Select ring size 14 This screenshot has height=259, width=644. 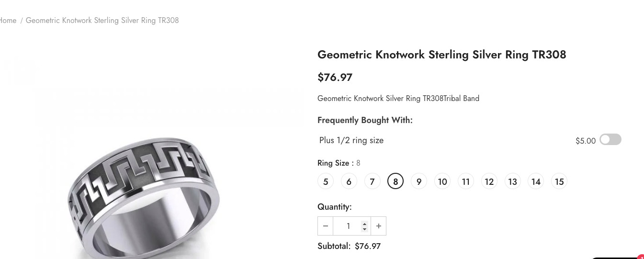(x=536, y=181)
